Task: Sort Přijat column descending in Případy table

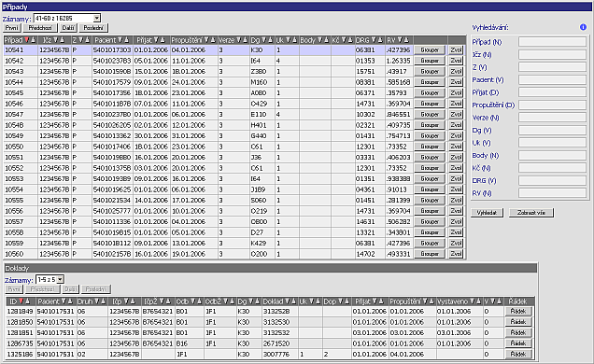Action: click(x=157, y=40)
